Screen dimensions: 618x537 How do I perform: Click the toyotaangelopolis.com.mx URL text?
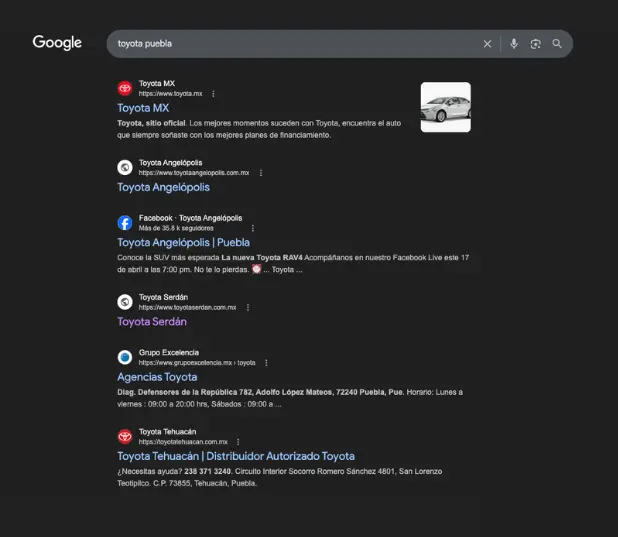(194, 173)
